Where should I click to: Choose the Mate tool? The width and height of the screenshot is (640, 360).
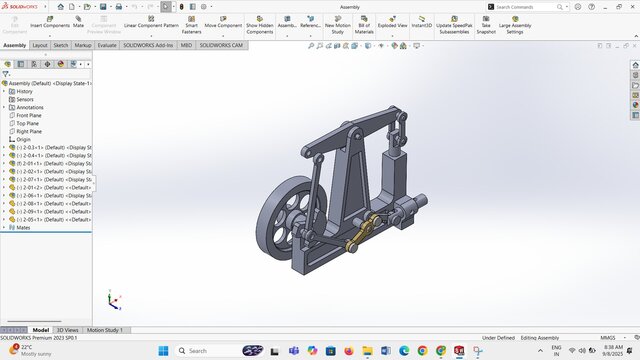(78, 22)
